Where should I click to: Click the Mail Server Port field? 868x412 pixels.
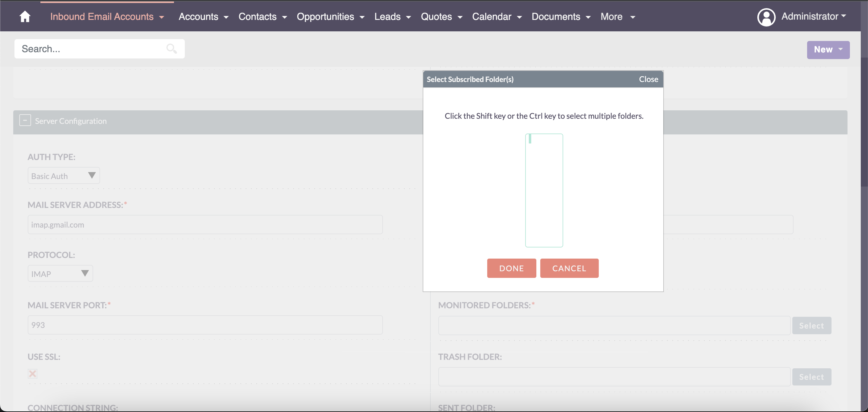tap(205, 325)
